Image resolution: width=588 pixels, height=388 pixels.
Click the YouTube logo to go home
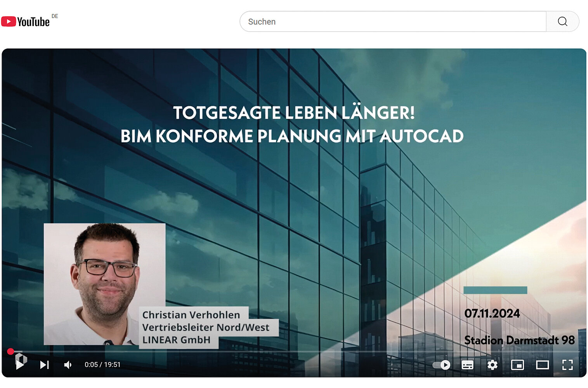(x=26, y=22)
